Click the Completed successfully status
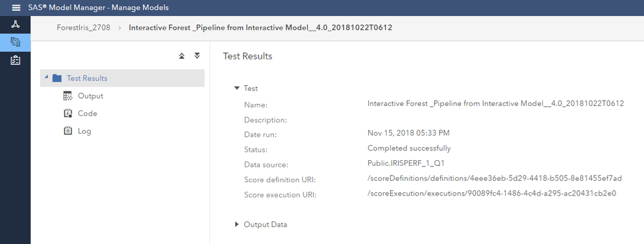Screen dimensions: 644x244 [x=409, y=148]
